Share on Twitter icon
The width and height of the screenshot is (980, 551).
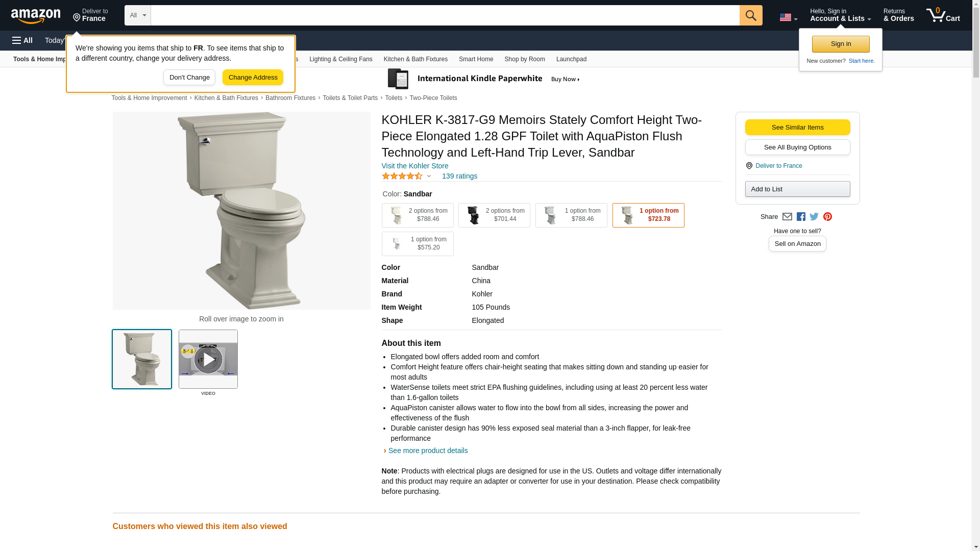(x=814, y=217)
